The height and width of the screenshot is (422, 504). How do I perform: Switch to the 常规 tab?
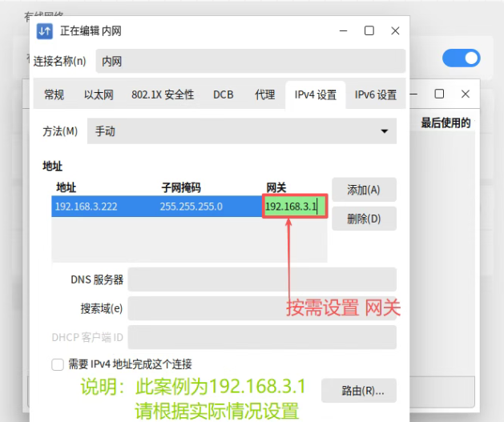pyautogui.click(x=54, y=94)
